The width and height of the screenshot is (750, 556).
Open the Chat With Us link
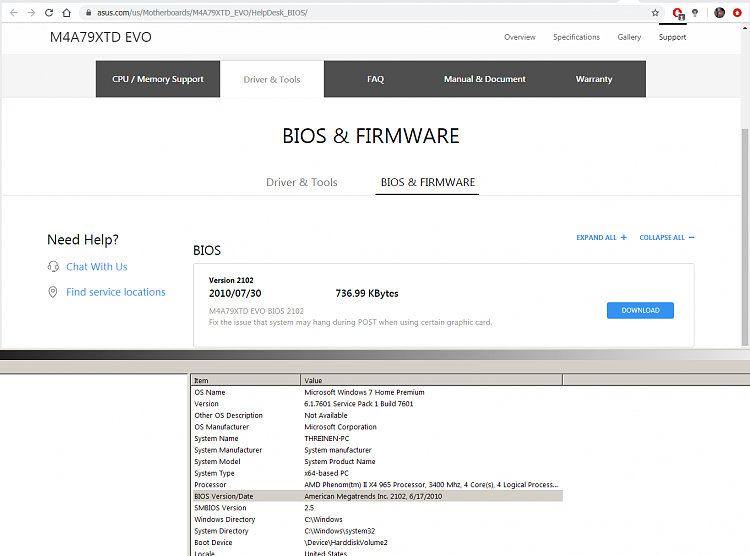point(97,267)
